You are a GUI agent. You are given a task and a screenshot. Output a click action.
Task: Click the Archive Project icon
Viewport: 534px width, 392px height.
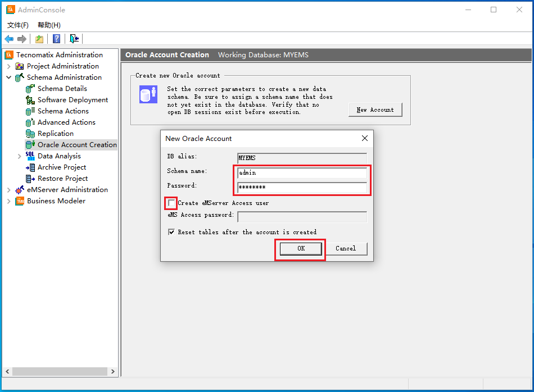coord(30,167)
